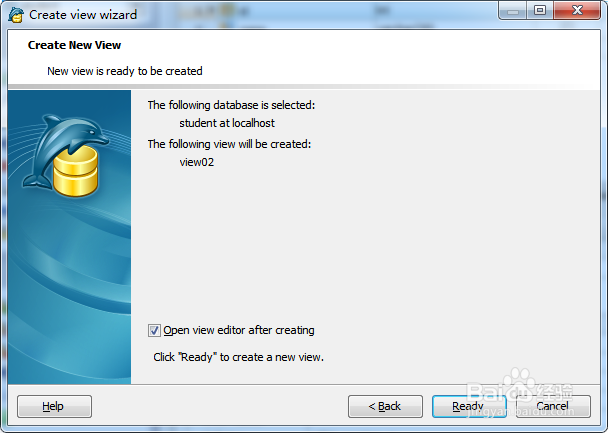This screenshot has height=433, width=608.
Task: Select the student at localhost text
Action: [x=227, y=123]
